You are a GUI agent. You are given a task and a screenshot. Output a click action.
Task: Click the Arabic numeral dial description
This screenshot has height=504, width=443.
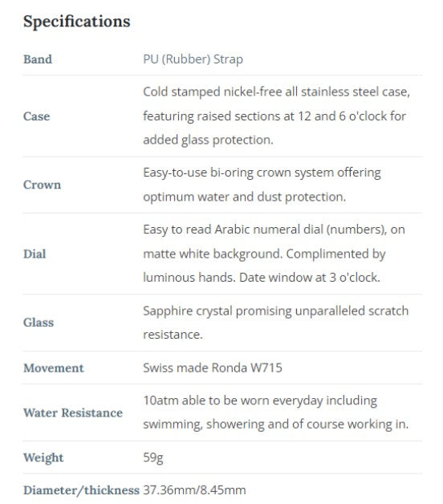pyautogui.click(x=274, y=254)
